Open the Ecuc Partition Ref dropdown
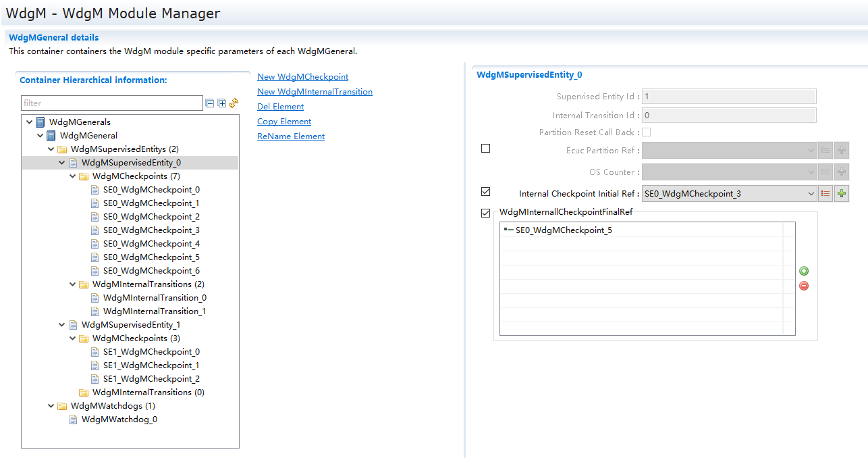868x458 pixels. [811, 151]
